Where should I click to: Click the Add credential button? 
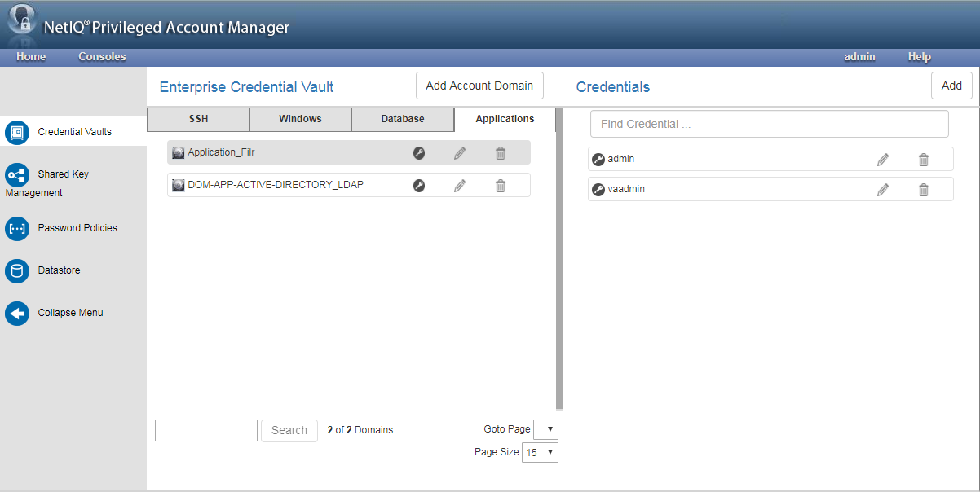(x=951, y=86)
